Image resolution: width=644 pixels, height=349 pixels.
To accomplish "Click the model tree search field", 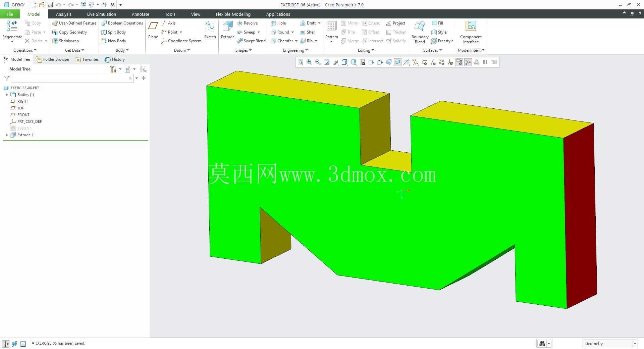I will 72,78.
